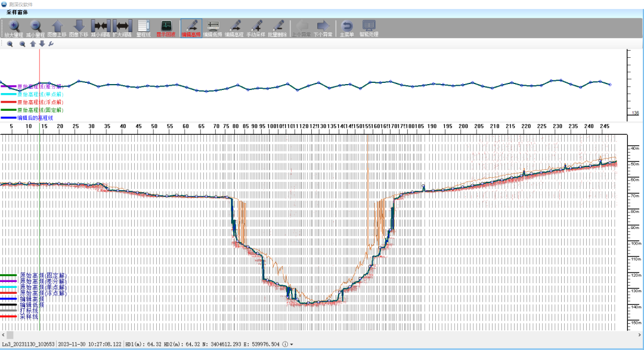Click the small up-arrow icon in secondary toolbar
The image size is (644, 350).
(33, 44)
